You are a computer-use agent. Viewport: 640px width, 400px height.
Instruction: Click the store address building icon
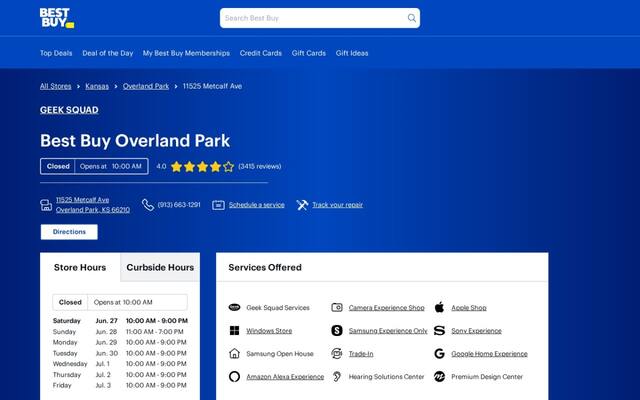click(x=46, y=205)
